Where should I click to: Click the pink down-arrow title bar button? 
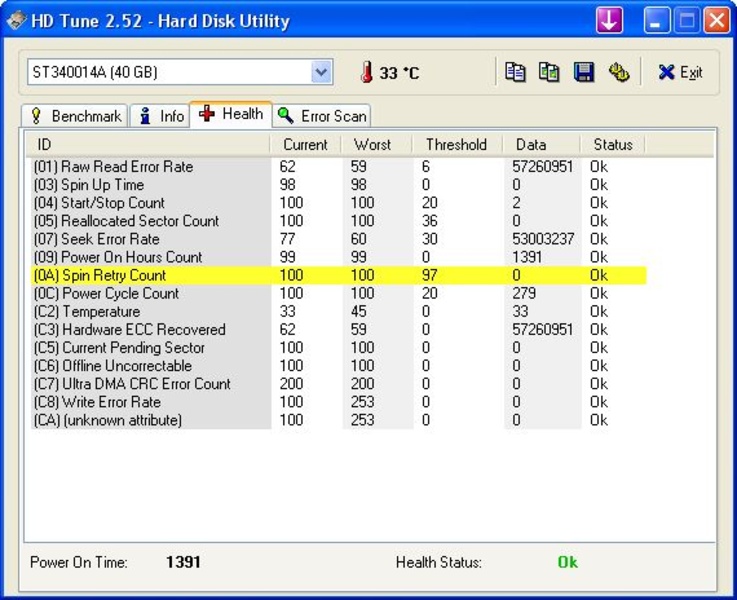pyautogui.click(x=609, y=20)
